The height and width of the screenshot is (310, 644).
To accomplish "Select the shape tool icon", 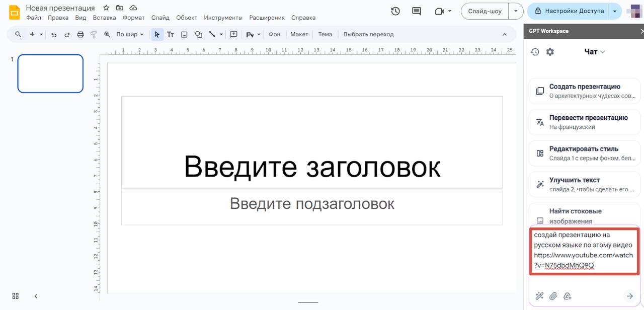I will pyautogui.click(x=198, y=34).
